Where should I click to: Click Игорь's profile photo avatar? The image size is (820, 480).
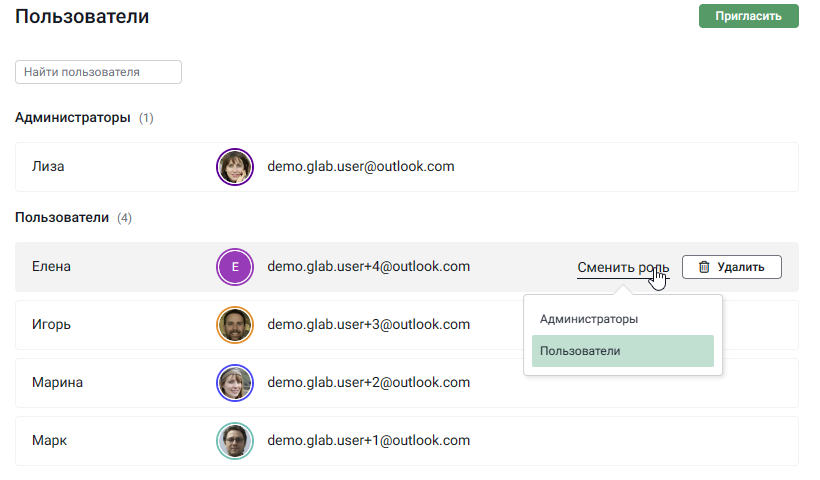(235, 325)
